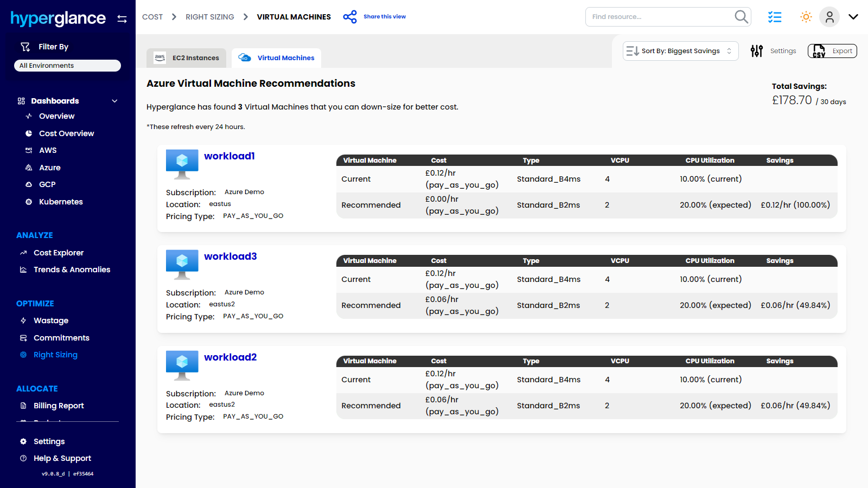The height and width of the screenshot is (488, 868).
Task: Click the CSV Export button
Action: coord(832,51)
